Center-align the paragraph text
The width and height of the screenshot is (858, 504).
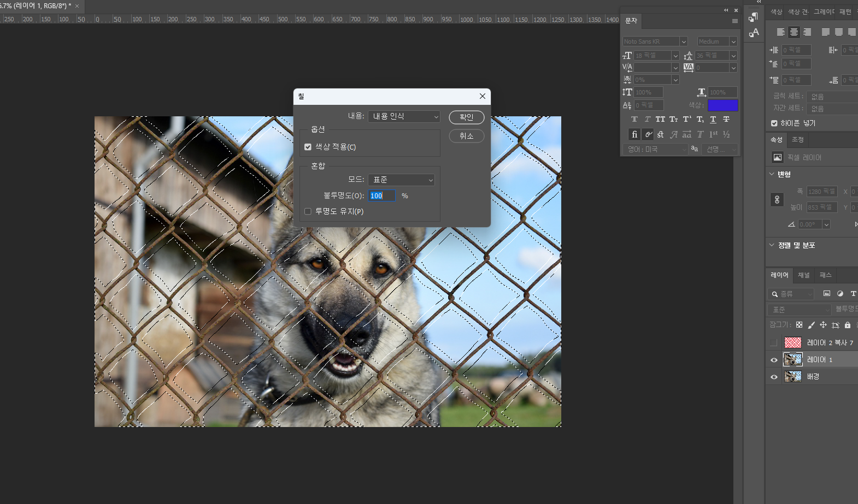pyautogui.click(x=794, y=32)
